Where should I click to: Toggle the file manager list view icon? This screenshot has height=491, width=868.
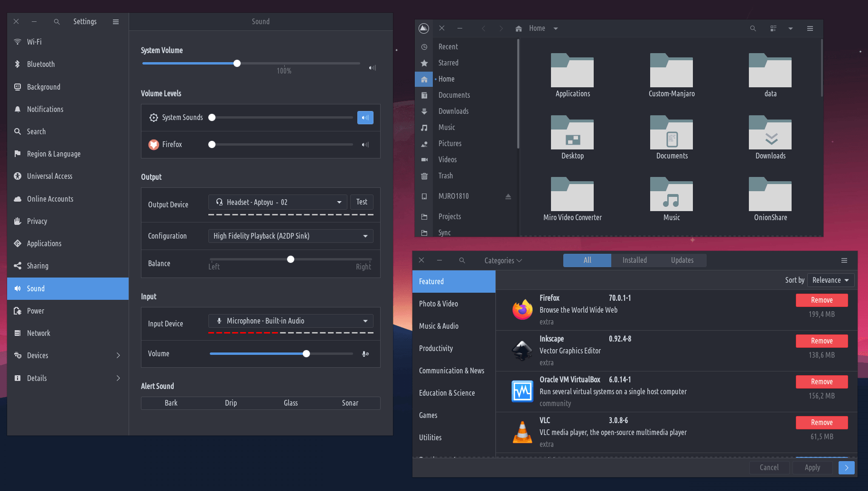[773, 28]
